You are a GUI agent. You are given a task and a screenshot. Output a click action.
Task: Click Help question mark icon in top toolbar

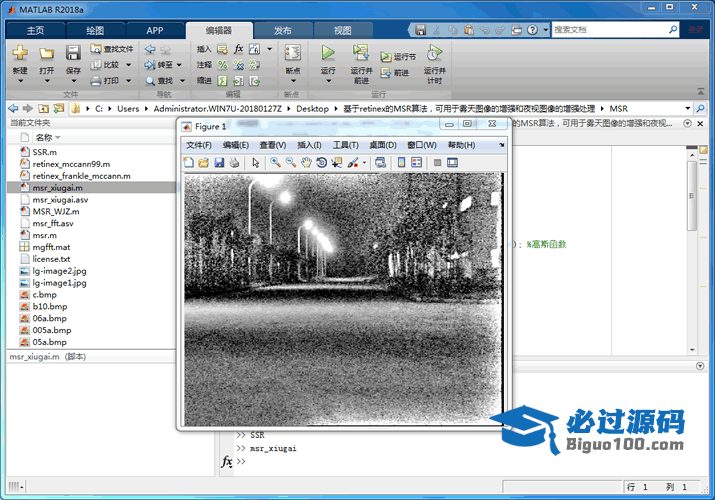click(x=532, y=30)
